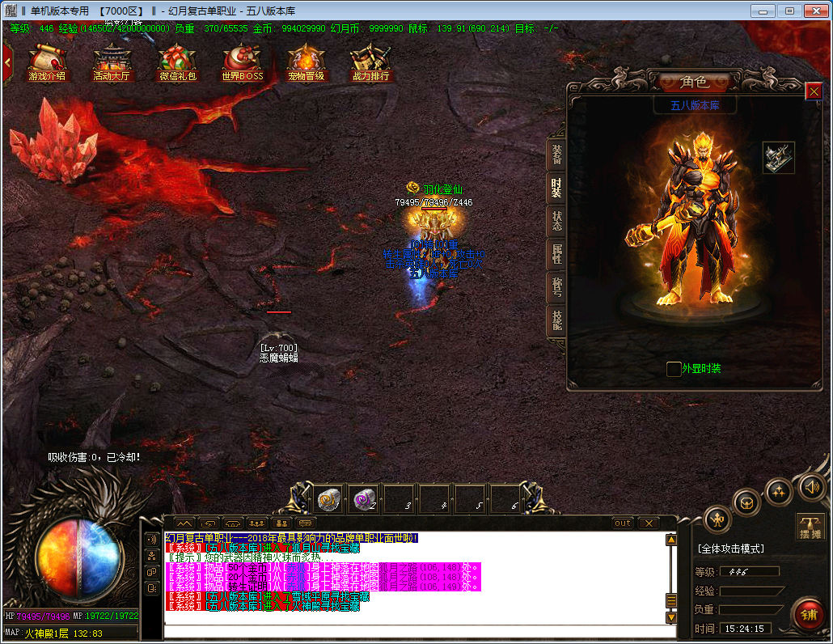The image size is (833, 644).
Task: Open the 战力排行 power ranking icon
Action: 371,62
